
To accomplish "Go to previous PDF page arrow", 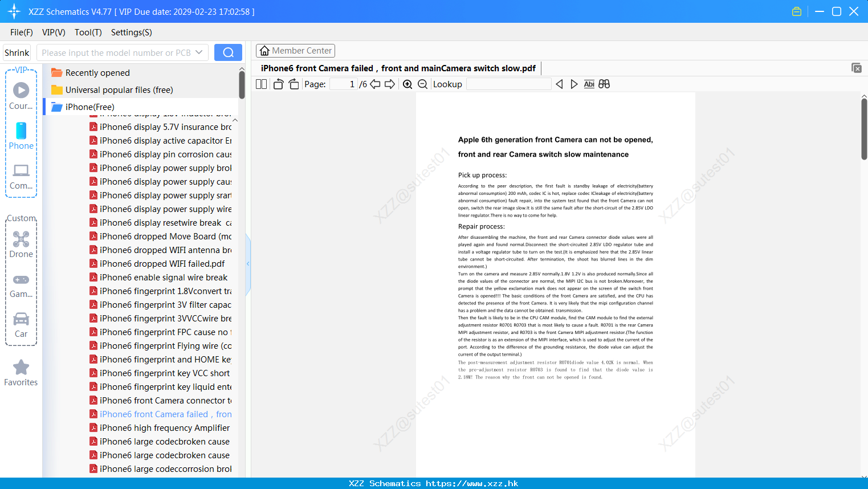I will 375,84.
